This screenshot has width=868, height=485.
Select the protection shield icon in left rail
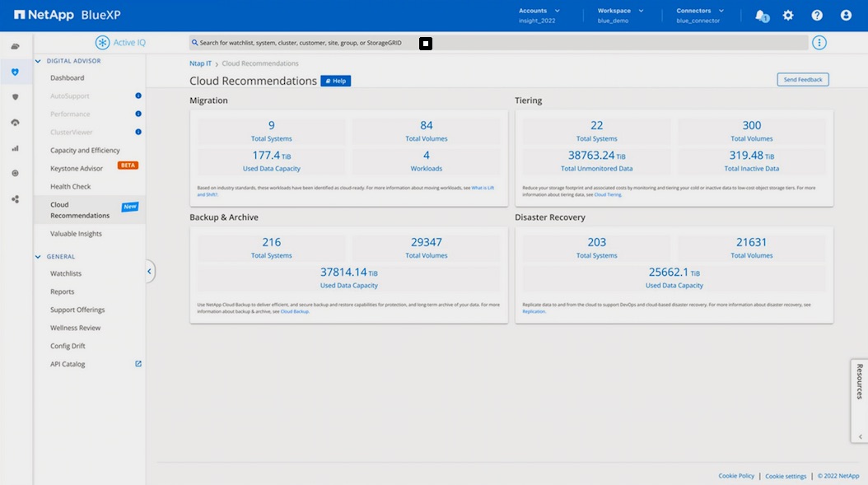(x=16, y=97)
